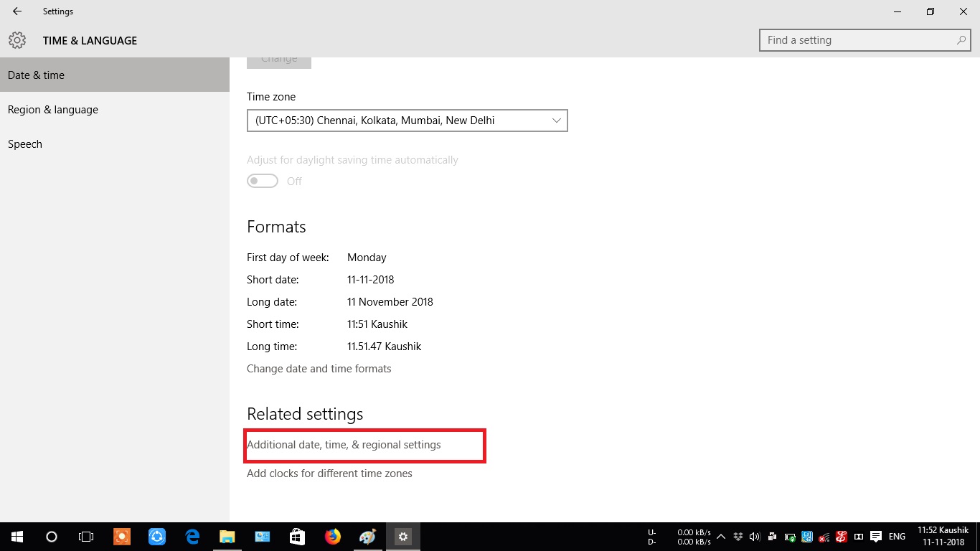Open Dropbox tray icon
980x551 pixels.
tap(738, 537)
